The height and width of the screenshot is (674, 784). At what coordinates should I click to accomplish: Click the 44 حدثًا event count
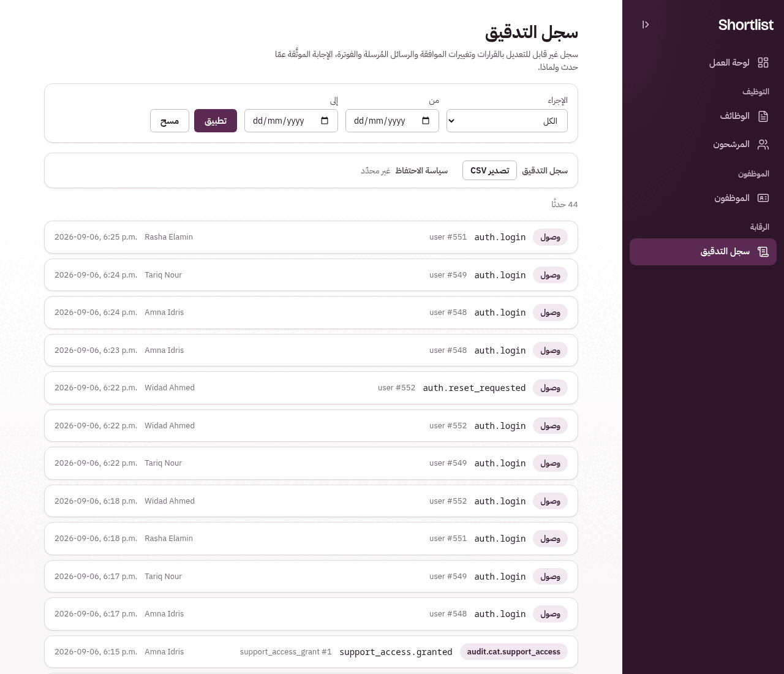[565, 204]
